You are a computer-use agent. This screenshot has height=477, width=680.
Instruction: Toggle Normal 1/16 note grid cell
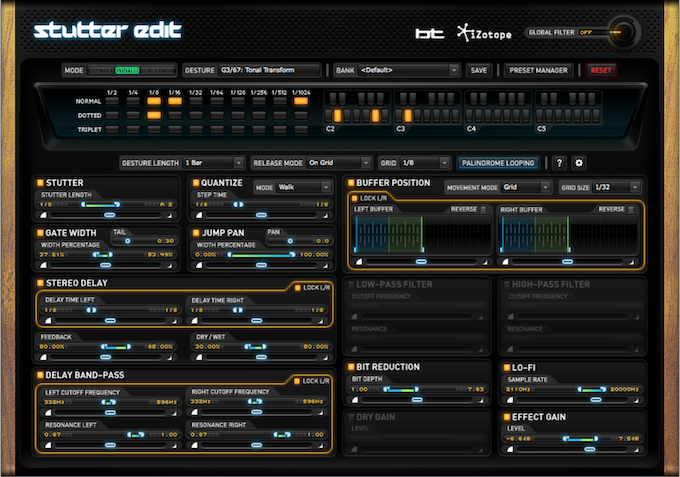(x=175, y=101)
